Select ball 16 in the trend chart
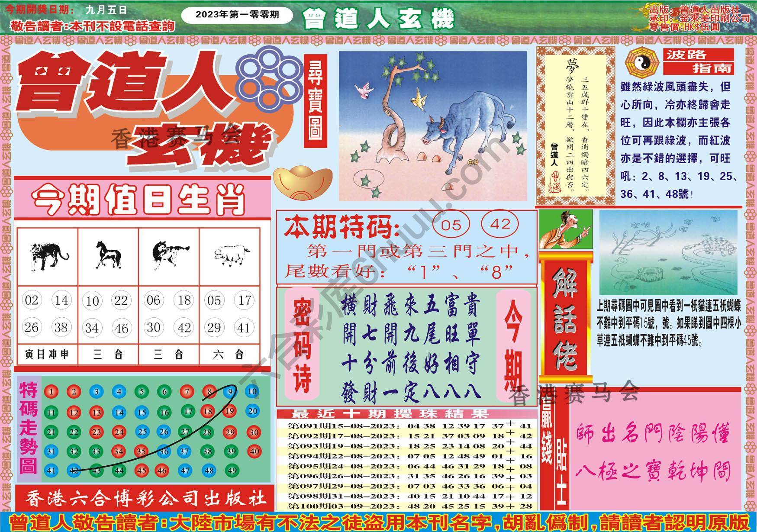Viewport: 757px width, 532px height. tap(164, 412)
